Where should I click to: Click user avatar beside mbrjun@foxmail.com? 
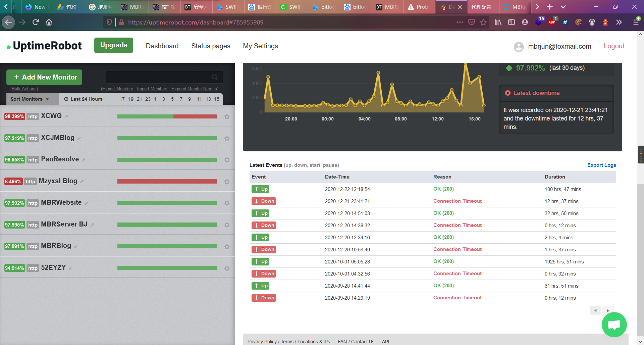(x=519, y=47)
